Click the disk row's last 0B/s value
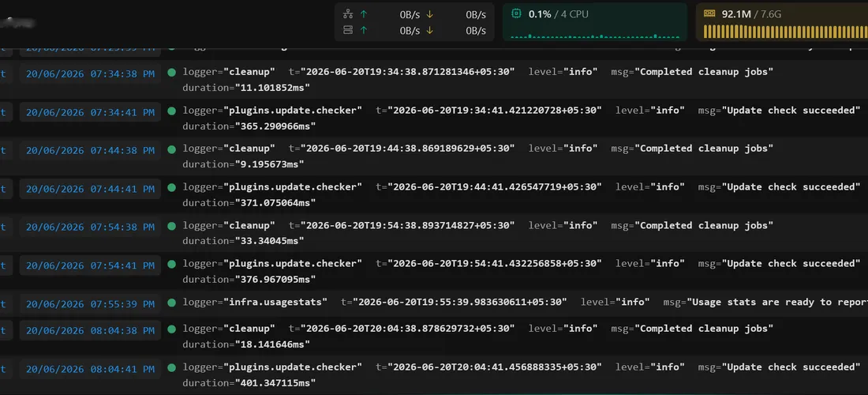The width and height of the screenshot is (868, 395). (476, 31)
